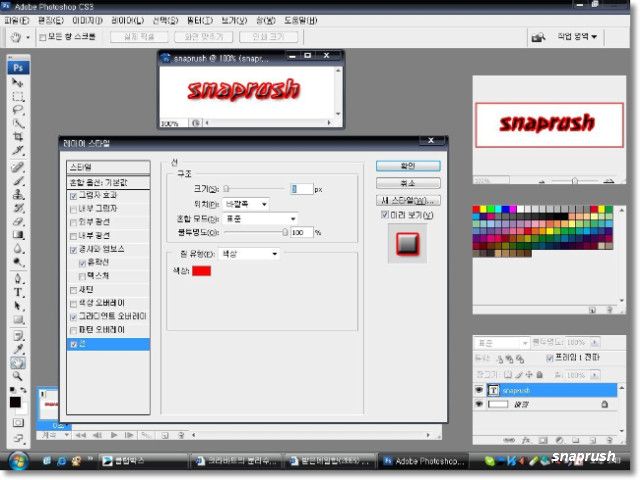Select the Brush tool
This screenshot has height=480, width=640.
18,180
